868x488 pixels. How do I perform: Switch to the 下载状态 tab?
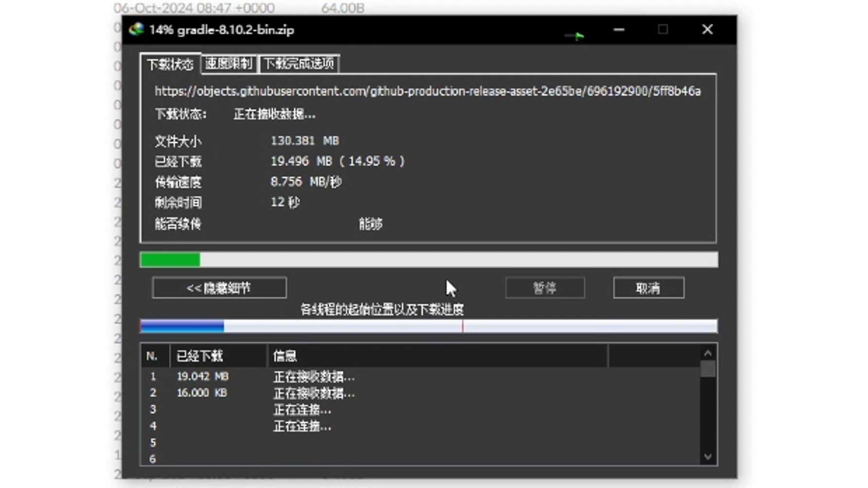coord(170,64)
